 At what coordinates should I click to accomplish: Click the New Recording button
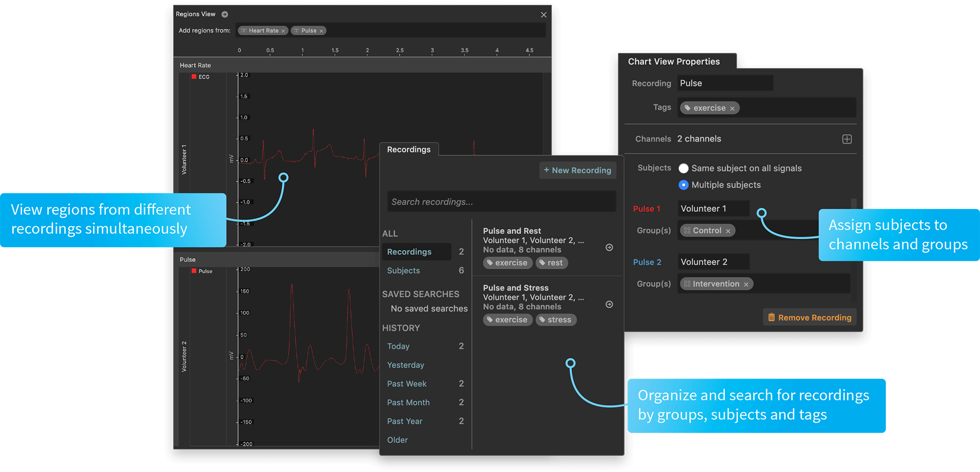tap(578, 170)
